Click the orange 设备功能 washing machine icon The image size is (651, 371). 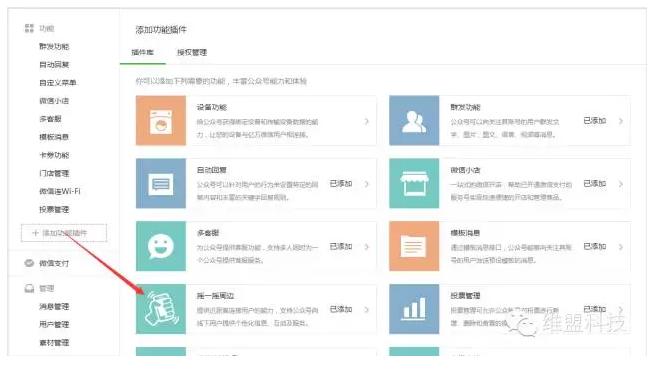(x=161, y=120)
